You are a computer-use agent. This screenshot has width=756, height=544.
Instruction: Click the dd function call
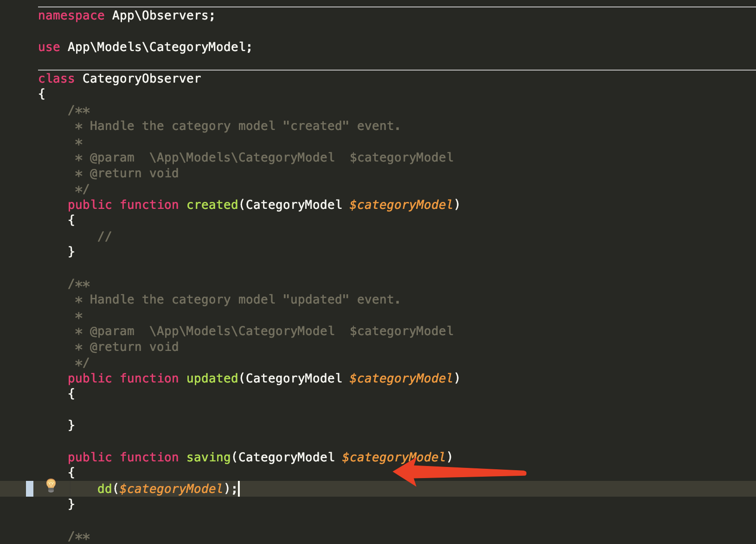pos(104,488)
